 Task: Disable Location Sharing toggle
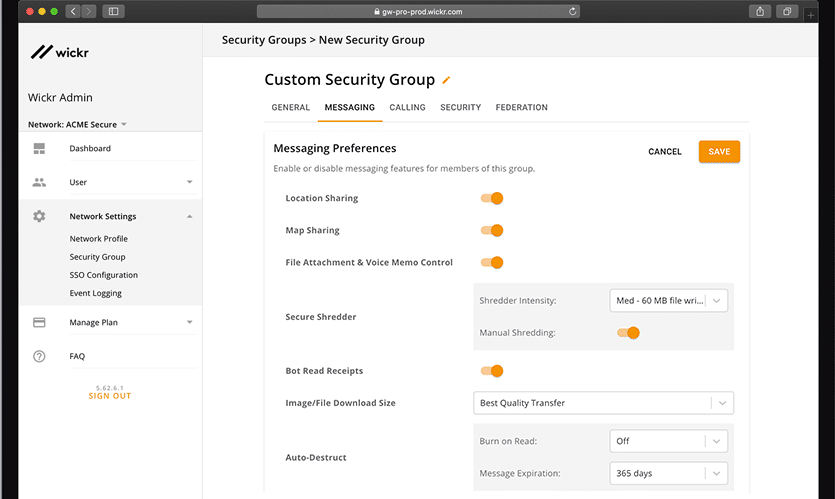(492, 198)
